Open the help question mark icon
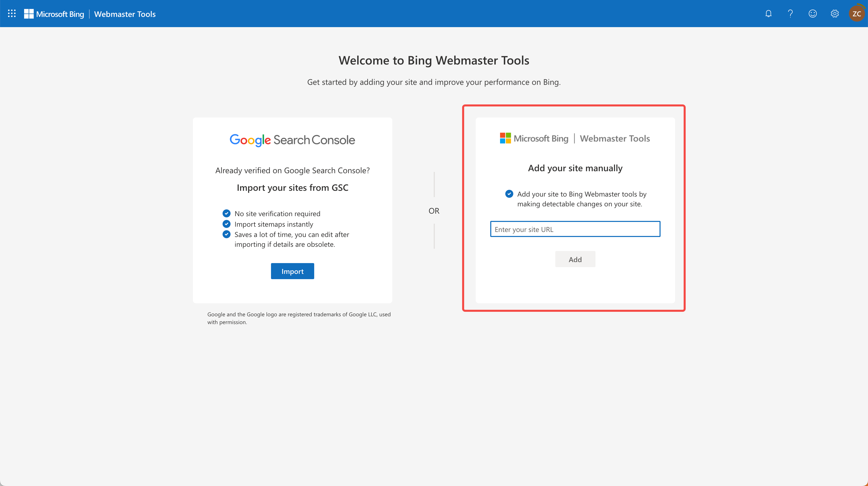Image resolution: width=868 pixels, height=486 pixels. tap(790, 14)
